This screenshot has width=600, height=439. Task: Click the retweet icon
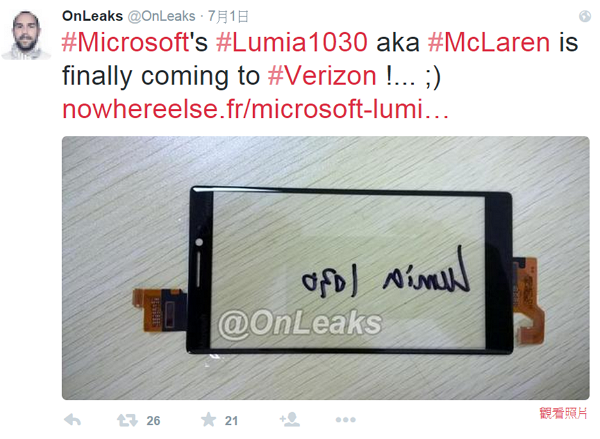127,420
